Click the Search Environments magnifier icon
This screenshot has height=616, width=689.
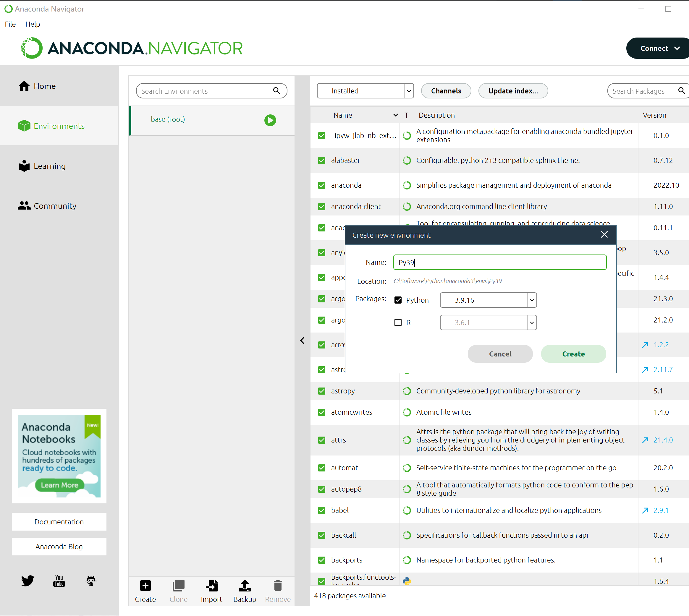coord(276,91)
